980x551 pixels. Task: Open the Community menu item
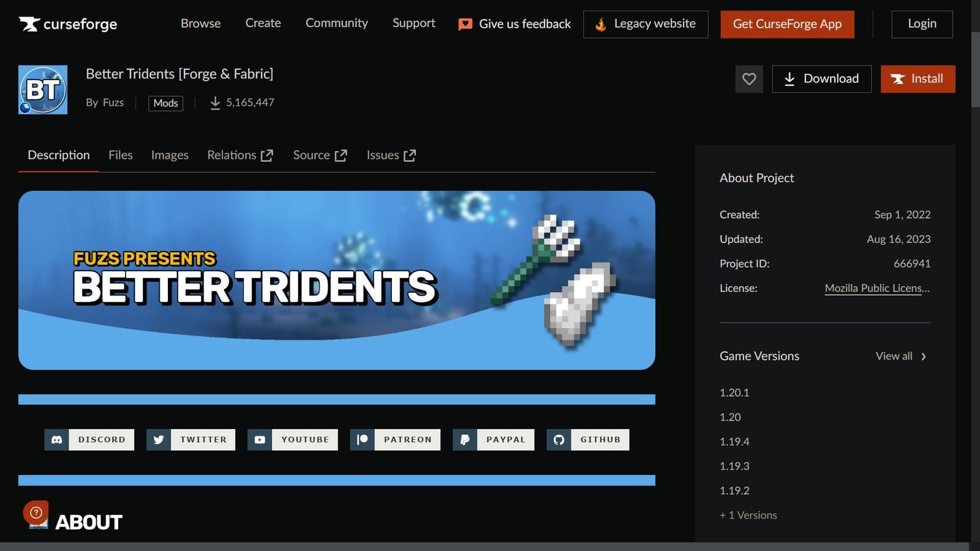tap(336, 23)
